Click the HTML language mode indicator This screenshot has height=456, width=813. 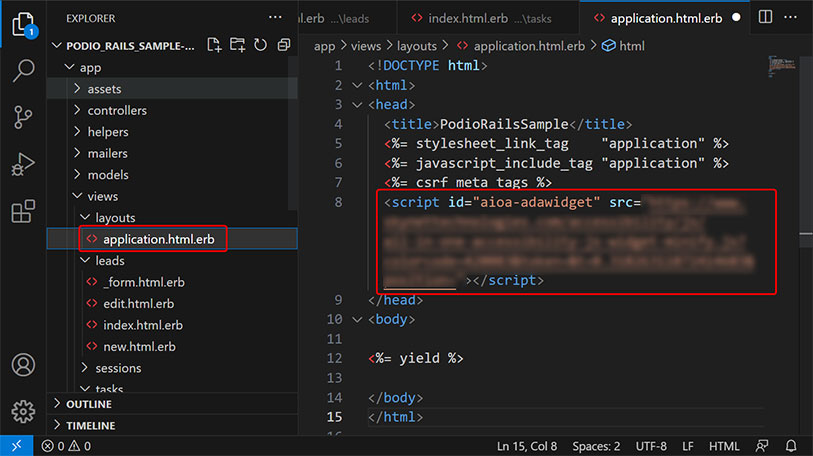723,445
